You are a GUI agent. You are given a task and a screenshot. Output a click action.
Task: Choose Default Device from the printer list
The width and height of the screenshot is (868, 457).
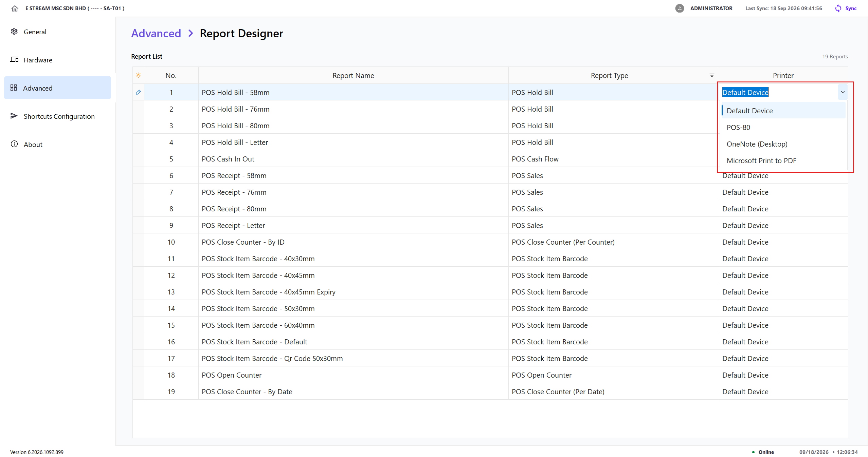click(x=783, y=111)
